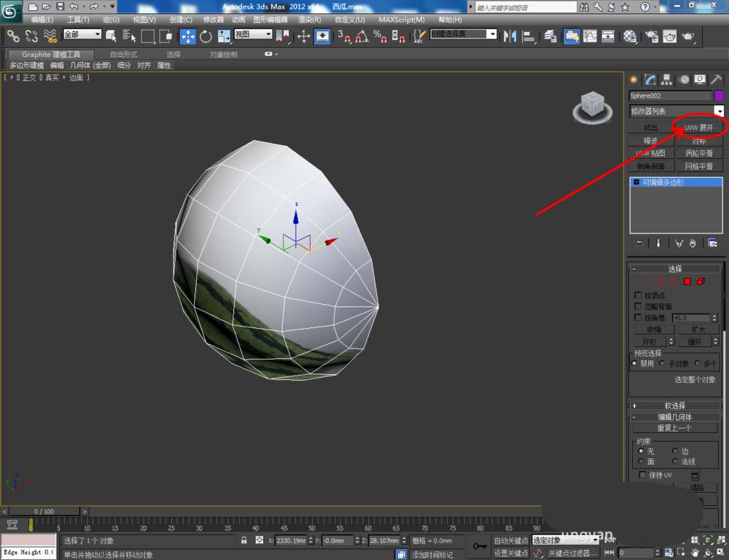The image size is (729, 560).
Task: Open the Hierarchy command panel tab
Action: (x=667, y=79)
